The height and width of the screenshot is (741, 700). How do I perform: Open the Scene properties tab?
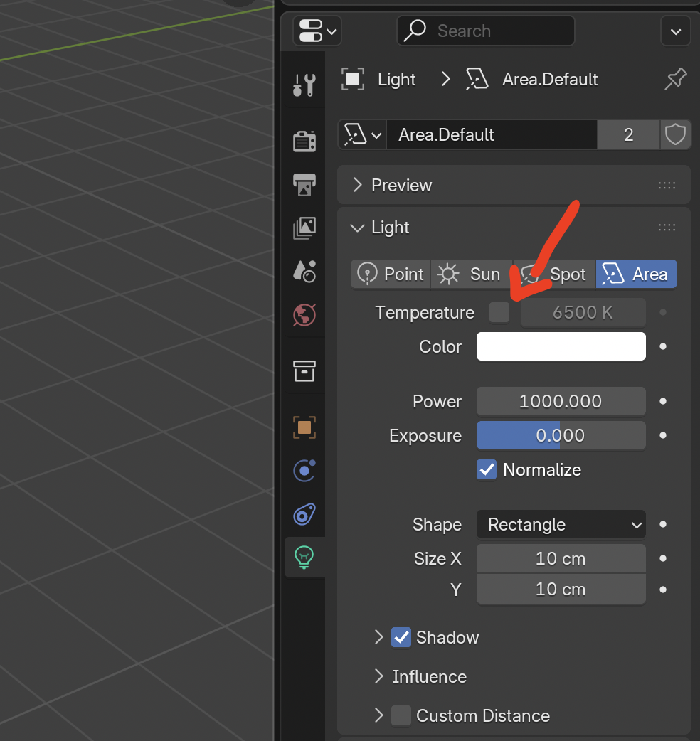[x=304, y=271]
